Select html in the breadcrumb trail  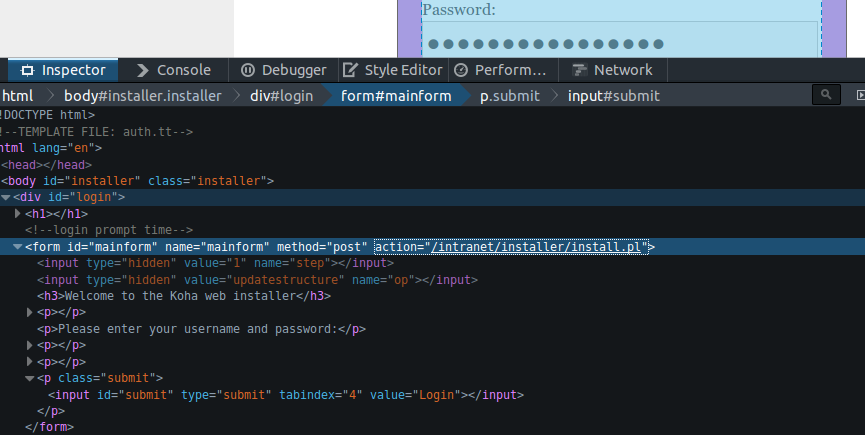click(x=17, y=96)
